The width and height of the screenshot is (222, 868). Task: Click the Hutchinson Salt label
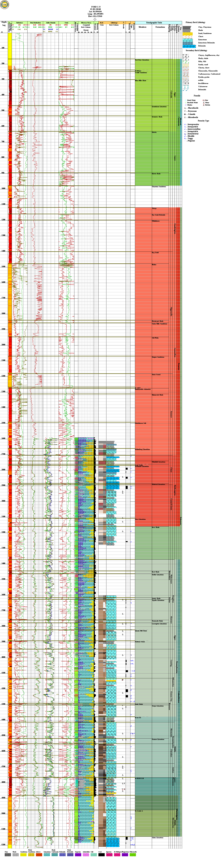(141, 423)
